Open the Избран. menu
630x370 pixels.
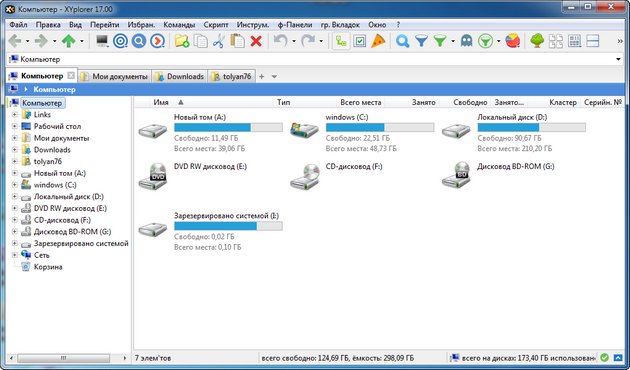[141, 25]
